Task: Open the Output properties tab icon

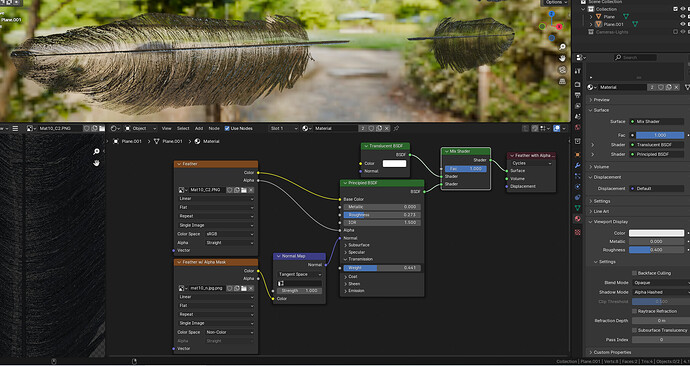Action: coord(578,95)
